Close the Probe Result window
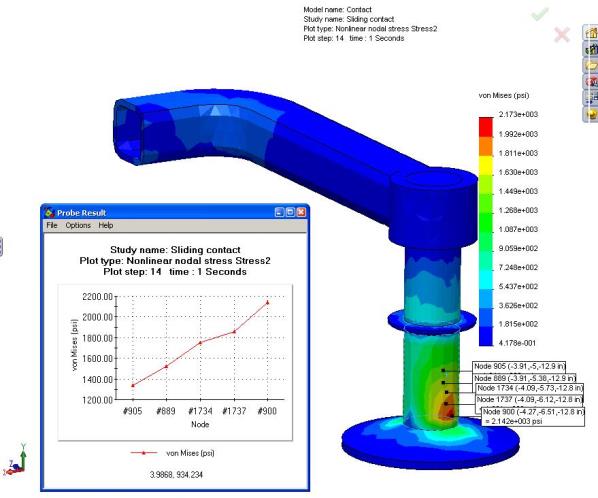The height and width of the screenshot is (498, 598). (301, 212)
